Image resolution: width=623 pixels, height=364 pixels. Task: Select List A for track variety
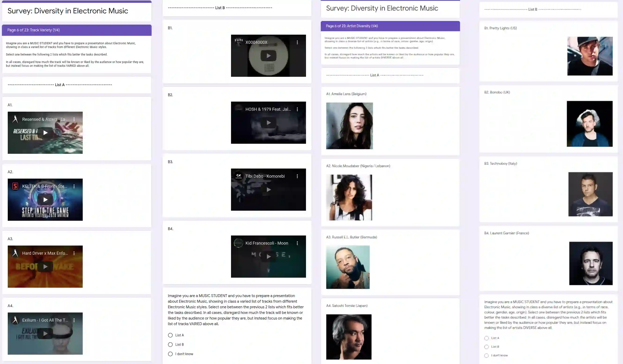(170, 335)
